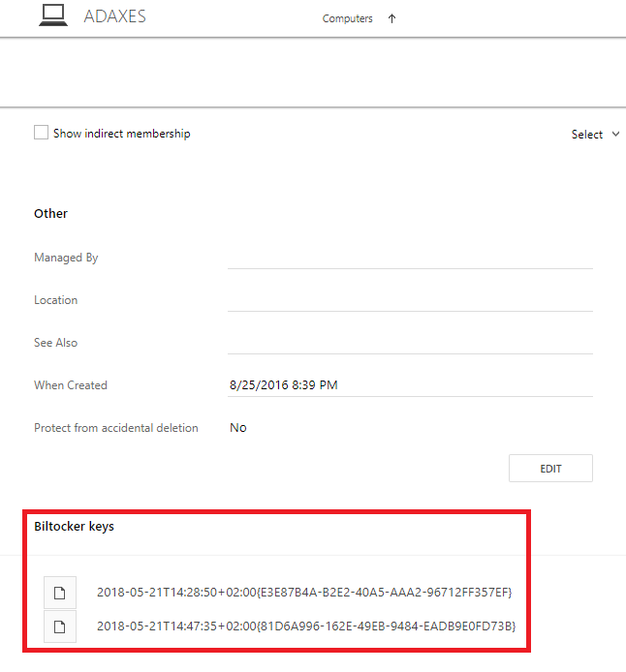
Task: Click the Show indirect membership label
Action: coord(122,134)
